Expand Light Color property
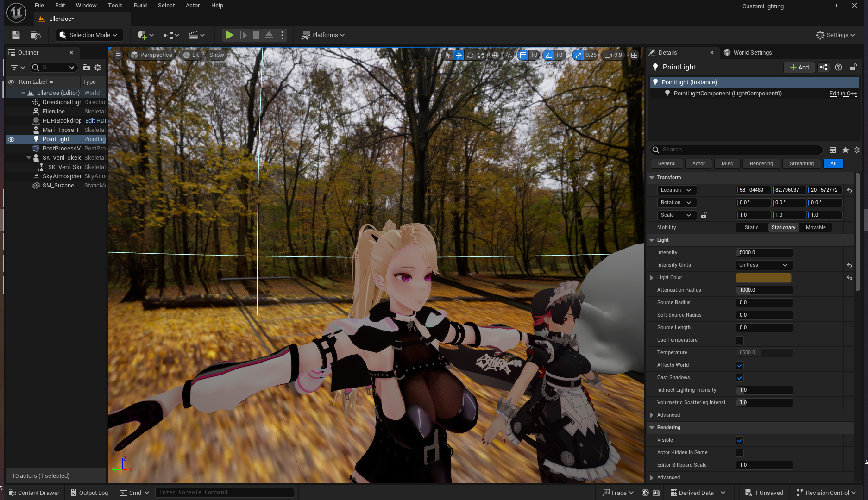 (x=652, y=278)
